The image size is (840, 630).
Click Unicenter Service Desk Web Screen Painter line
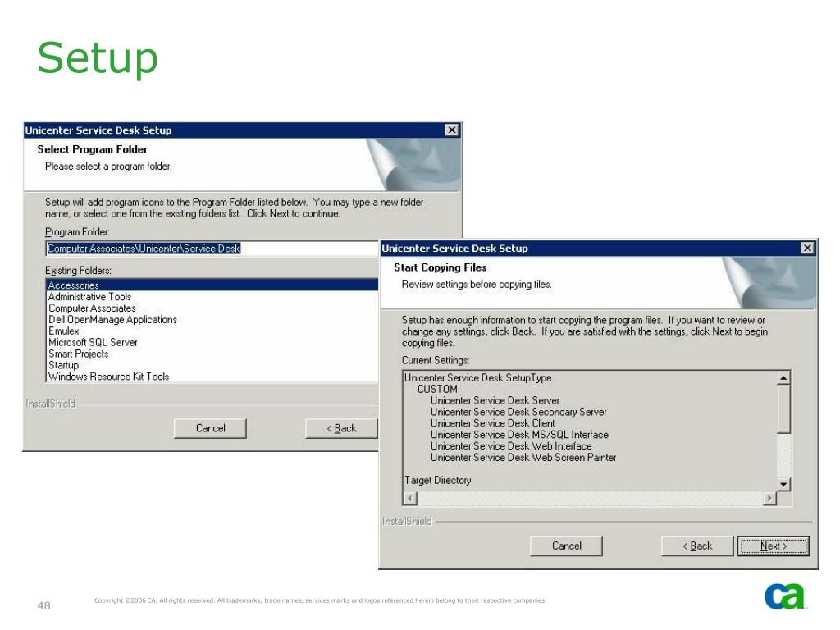tap(523, 458)
